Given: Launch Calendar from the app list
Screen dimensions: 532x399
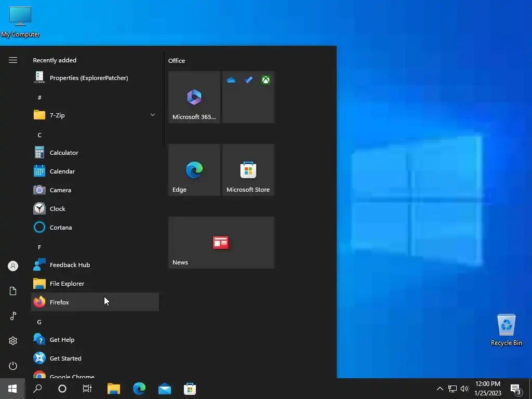Looking at the screenshot, I should (x=95, y=171).
